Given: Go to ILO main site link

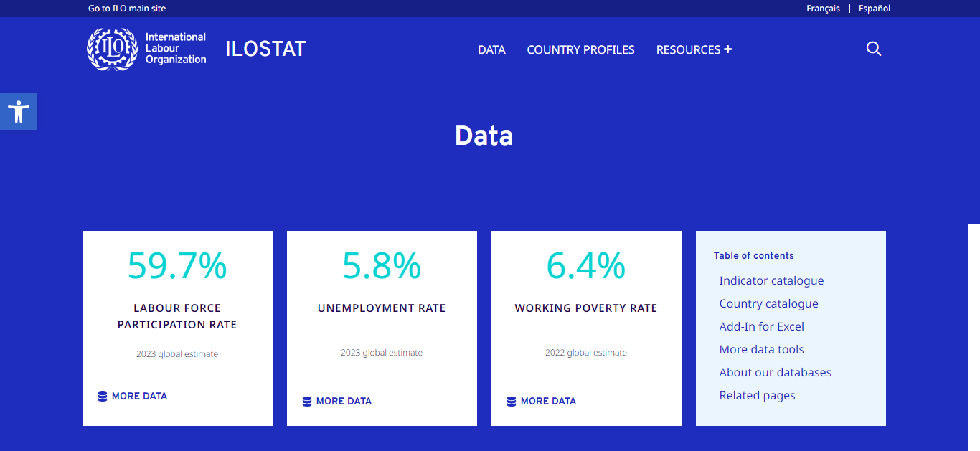Looking at the screenshot, I should click(x=127, y=9).
